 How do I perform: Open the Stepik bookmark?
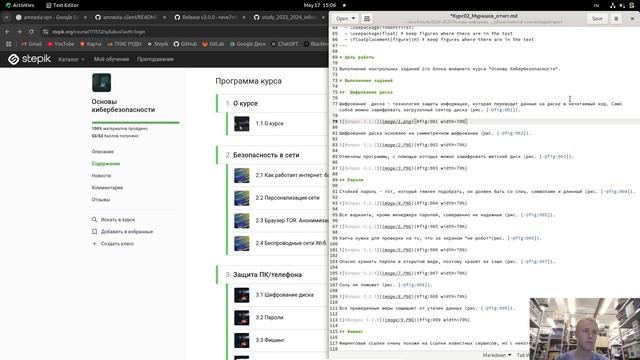(158, 44)
